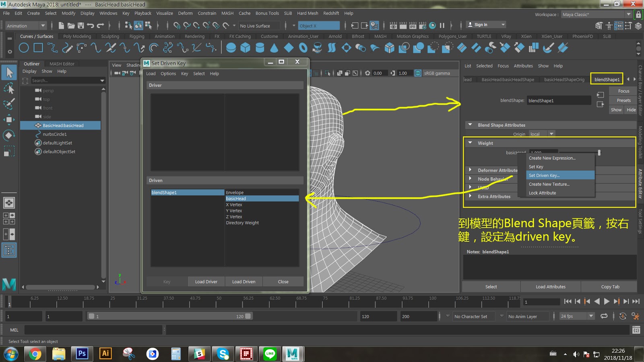The width and height of the screenshot is (644, 362).
Task: Toggle Auto Keyframe near the frame rate field
Action: click(x=623, y=316)
